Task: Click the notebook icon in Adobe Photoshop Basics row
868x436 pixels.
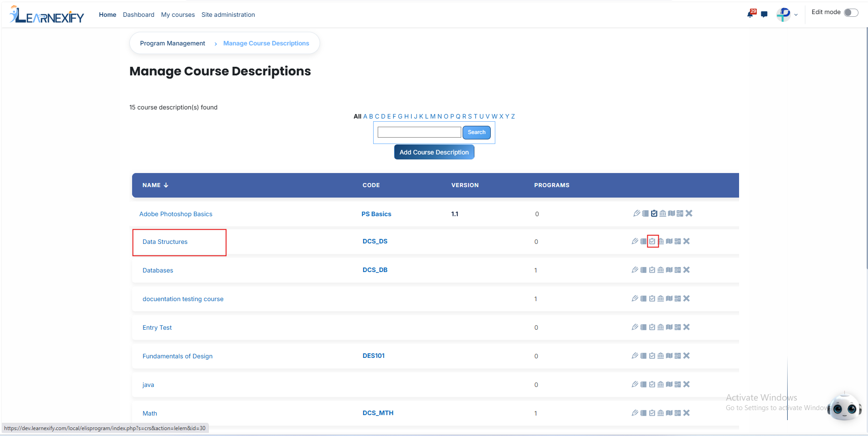Action: click(646, 213)
